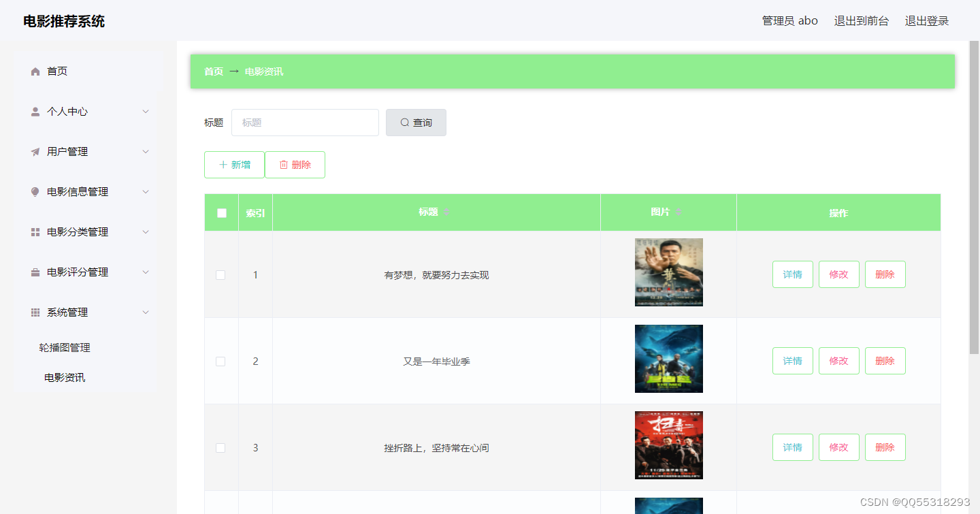Click the paper plane icon beside 用户管理
This screenshot has height=514, width=980.
pos(35,152)
